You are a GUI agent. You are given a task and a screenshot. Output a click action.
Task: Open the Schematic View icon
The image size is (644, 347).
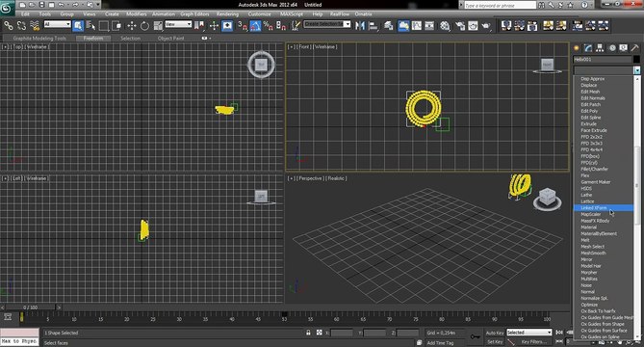[x=429, y=26]
